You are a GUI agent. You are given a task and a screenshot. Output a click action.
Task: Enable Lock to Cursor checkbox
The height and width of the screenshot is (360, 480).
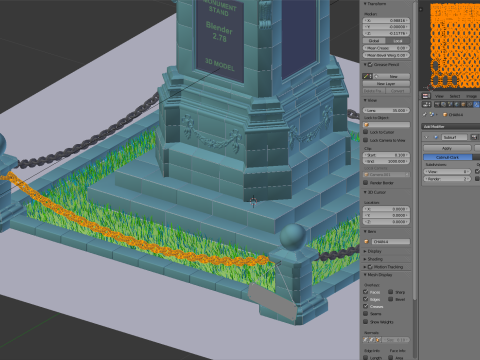pos(366,132)
